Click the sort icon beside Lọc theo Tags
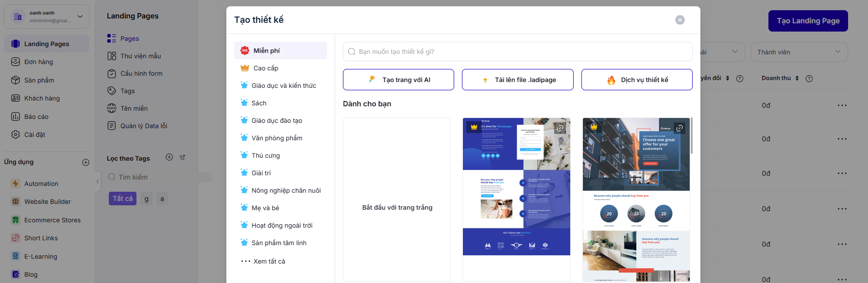Screen dimensions: 868x283 [x=182, y=157]
